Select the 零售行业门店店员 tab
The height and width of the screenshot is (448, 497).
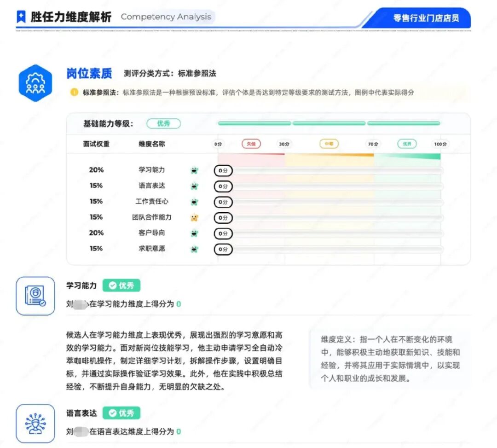coord(425,18)
